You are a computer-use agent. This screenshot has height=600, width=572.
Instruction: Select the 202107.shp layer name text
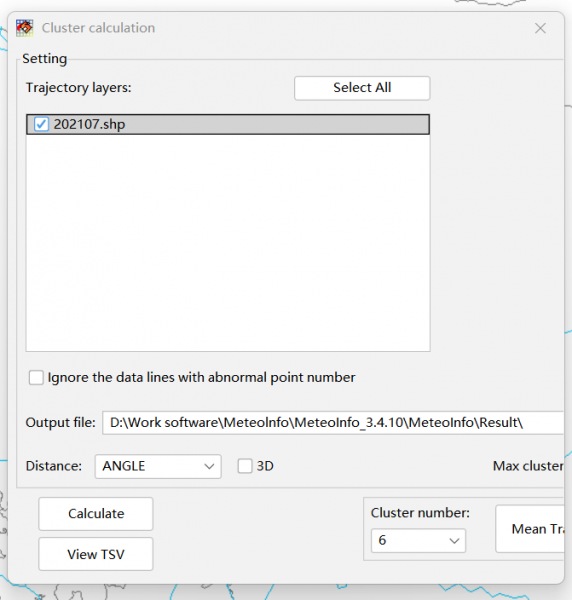coord(89,124)
